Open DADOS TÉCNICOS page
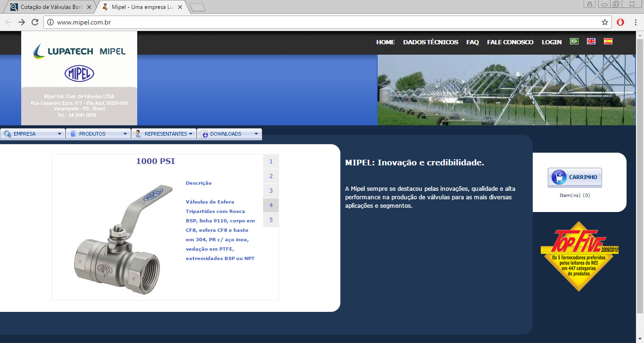The image size is (644, 343). (430, 42)
